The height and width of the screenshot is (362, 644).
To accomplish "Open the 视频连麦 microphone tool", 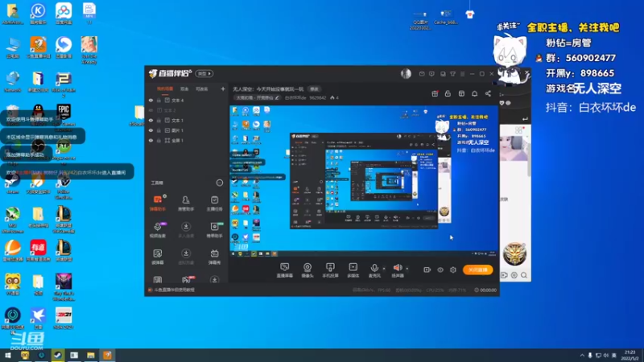I will click(x=158, y=230).
